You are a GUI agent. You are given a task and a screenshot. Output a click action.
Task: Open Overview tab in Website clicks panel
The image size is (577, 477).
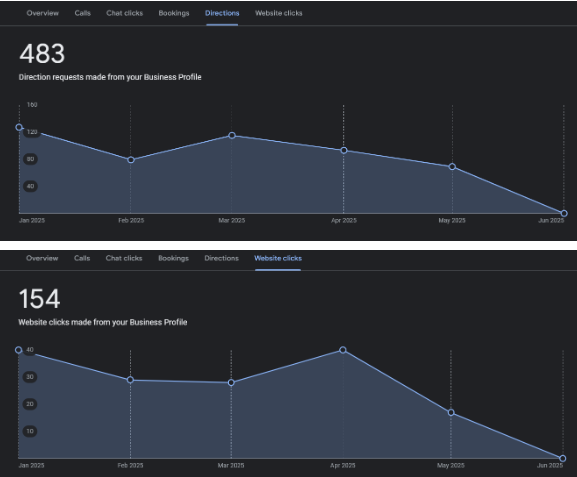42,258
